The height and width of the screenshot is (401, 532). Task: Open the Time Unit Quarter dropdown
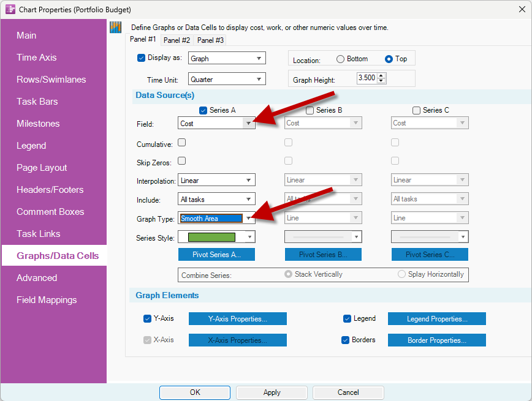pos(227,80)
